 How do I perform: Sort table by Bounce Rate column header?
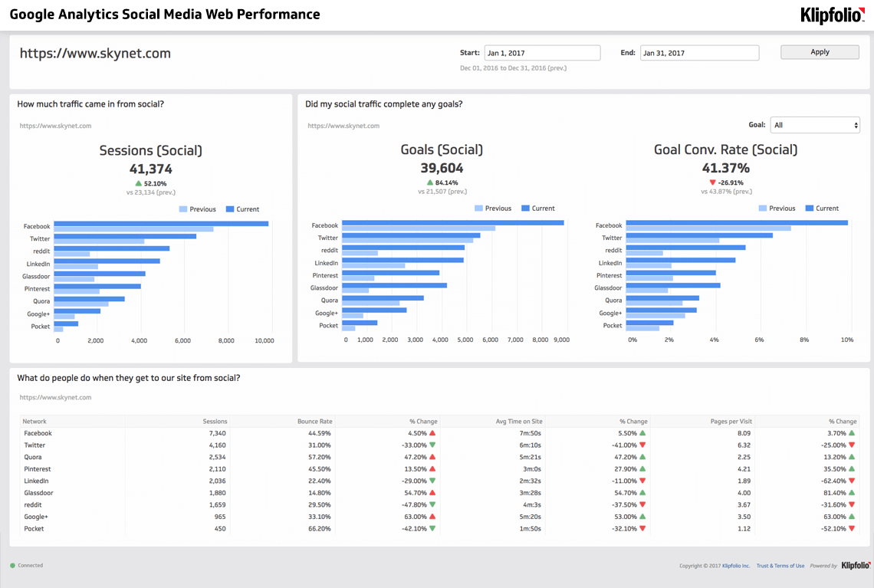[315, 422]
